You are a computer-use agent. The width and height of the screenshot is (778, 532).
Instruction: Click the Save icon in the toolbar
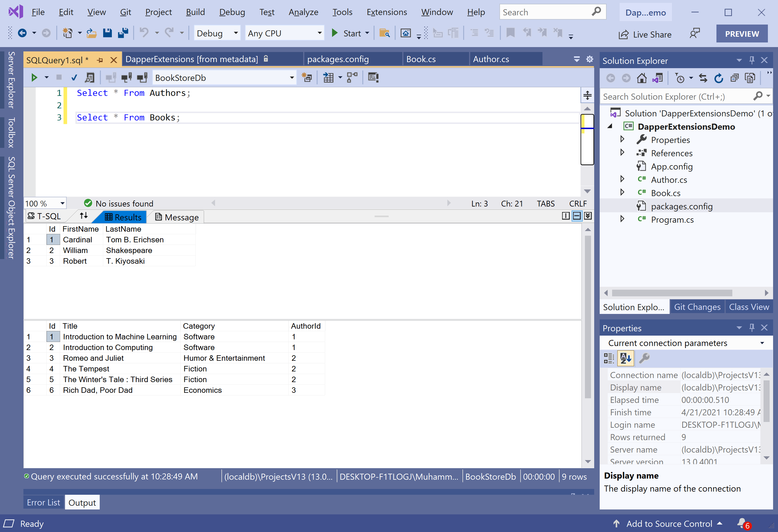(x=107, y=33)
